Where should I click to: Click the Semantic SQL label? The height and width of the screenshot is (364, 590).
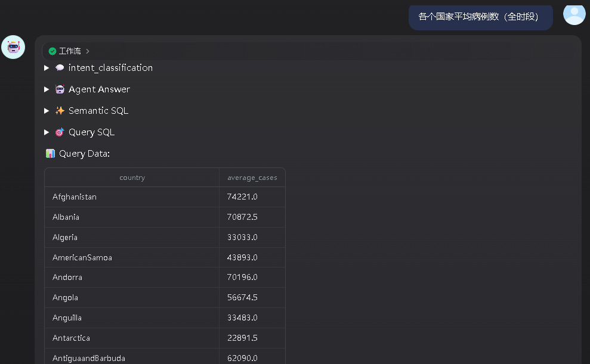click(98, 111)
